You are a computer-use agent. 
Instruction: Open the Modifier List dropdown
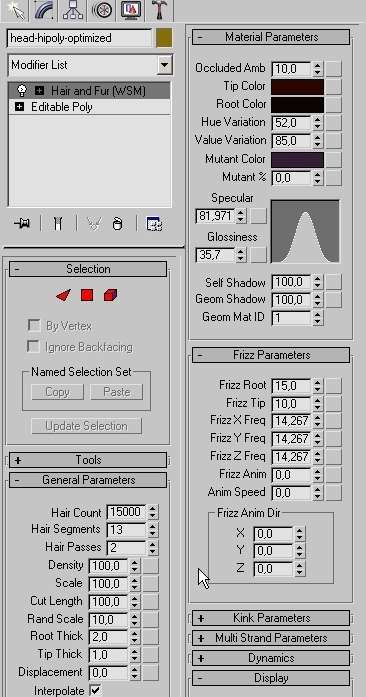pyautogui.click(x=165, y=65)
